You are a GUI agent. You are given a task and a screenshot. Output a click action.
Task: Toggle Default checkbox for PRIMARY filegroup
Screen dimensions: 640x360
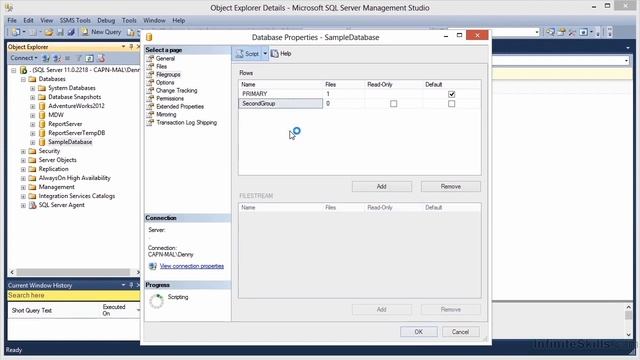pyautogui.click(x=451, y=94)
